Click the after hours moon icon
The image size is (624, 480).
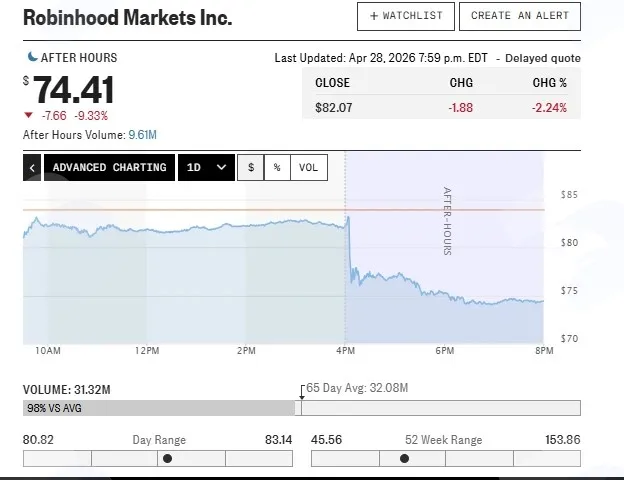point(32,57)
